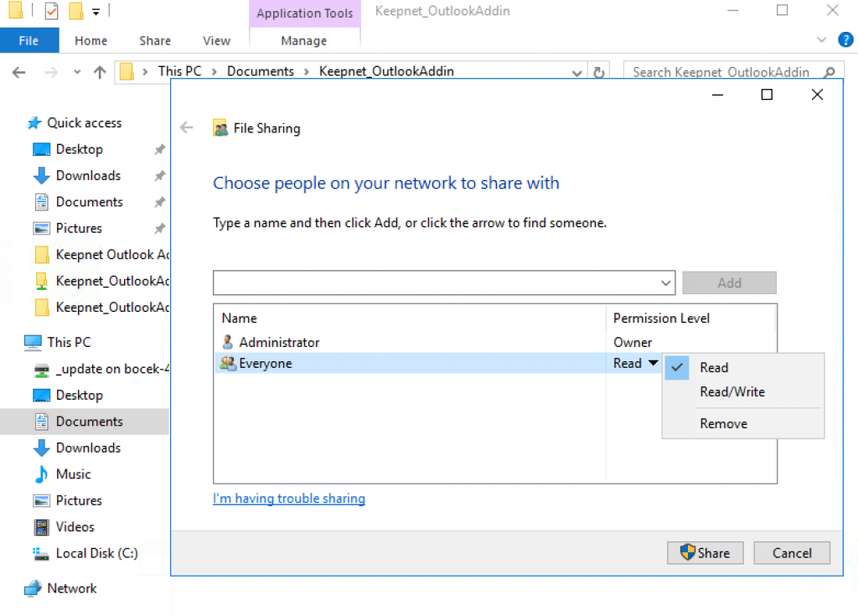This screenshot has width=858, height=616.
Task: Open the Keepnet Outlook Ad folder
Action: coord(101,255)
